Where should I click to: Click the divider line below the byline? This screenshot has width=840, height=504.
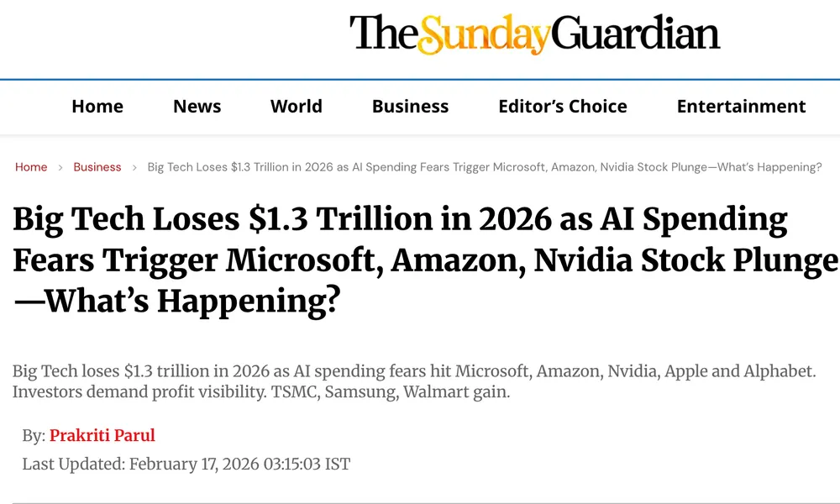tap(420, 502)
